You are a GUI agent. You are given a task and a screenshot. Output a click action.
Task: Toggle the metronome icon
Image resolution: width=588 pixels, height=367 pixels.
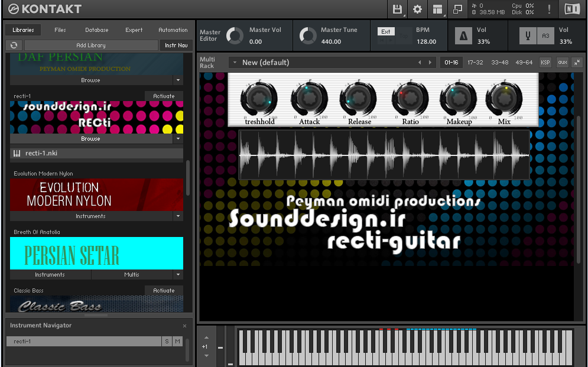pyautogui.click(x=463, y=36)
